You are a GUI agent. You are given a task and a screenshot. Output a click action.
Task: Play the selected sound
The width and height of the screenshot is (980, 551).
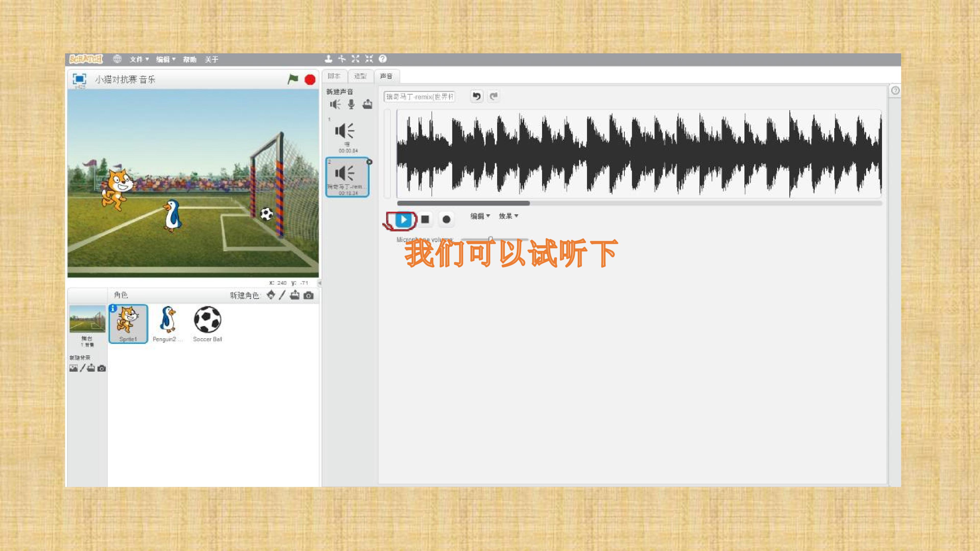pyautogui.click(x=403, y=219)
